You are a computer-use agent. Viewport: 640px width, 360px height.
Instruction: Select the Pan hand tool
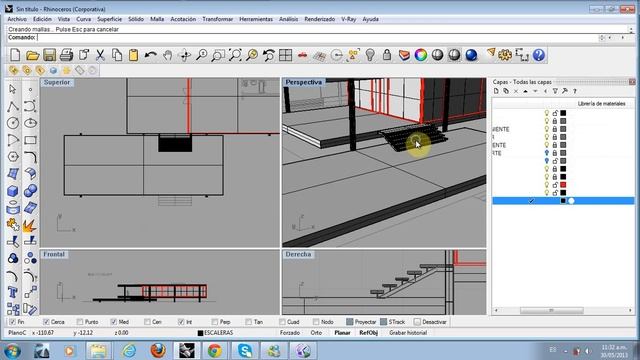[x=167, y=55]
